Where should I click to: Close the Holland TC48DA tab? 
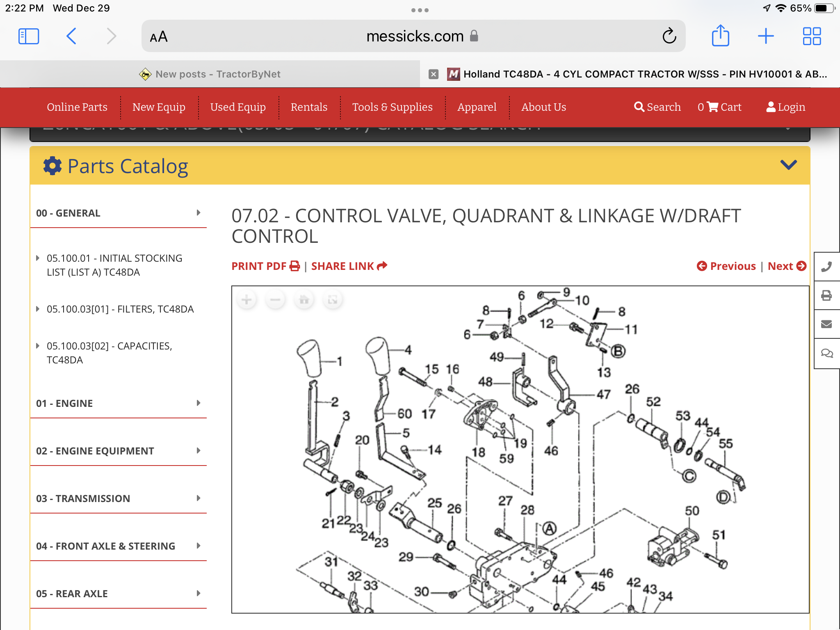point(434,74)
